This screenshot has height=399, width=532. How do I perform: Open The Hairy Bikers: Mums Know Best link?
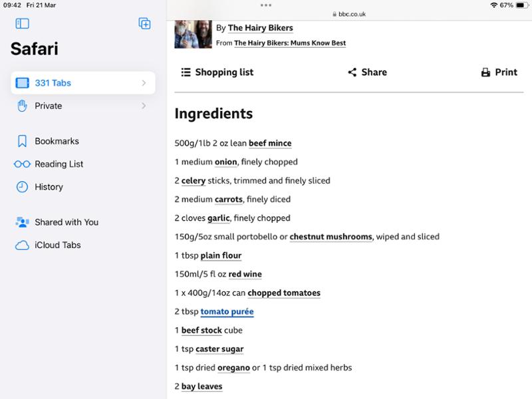(x=290, y=43)
